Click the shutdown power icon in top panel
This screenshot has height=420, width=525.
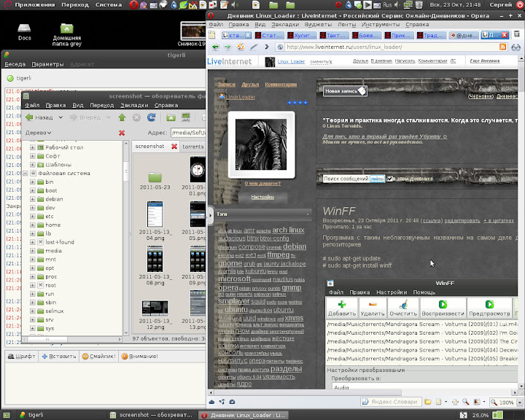520,4
